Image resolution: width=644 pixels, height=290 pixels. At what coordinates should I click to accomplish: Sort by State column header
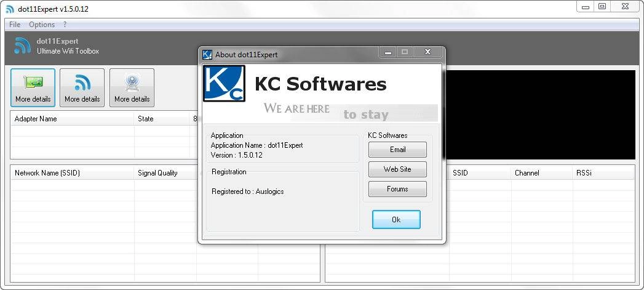[162, 119]
